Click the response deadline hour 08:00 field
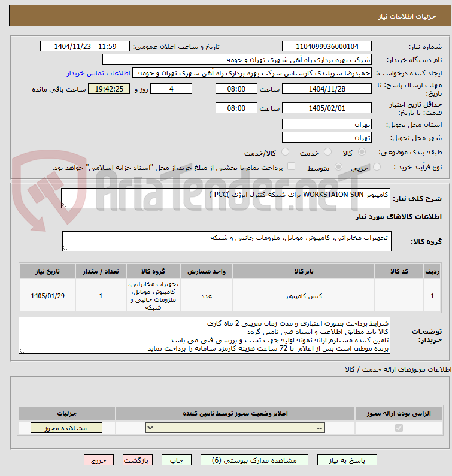 (236, 89)
